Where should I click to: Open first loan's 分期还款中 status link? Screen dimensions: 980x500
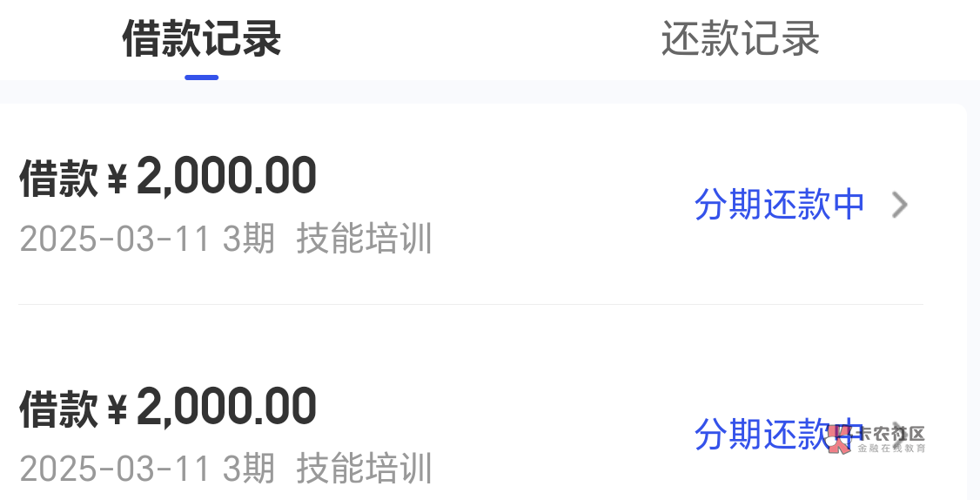tap(779, 205)
